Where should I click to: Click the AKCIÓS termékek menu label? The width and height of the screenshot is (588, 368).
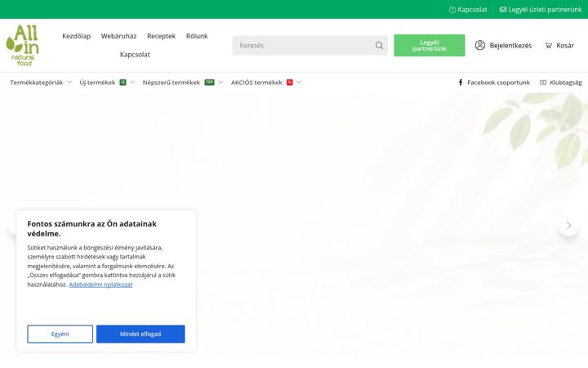coord(256,83)
